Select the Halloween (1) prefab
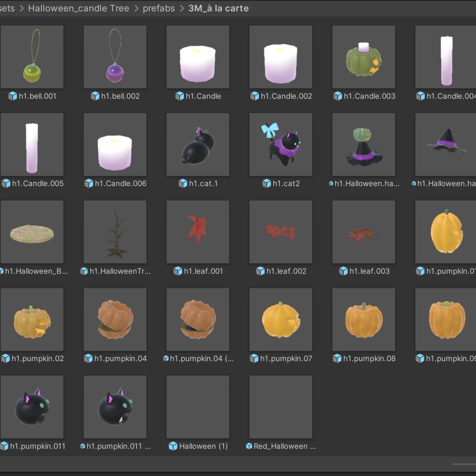 (198, 407)
